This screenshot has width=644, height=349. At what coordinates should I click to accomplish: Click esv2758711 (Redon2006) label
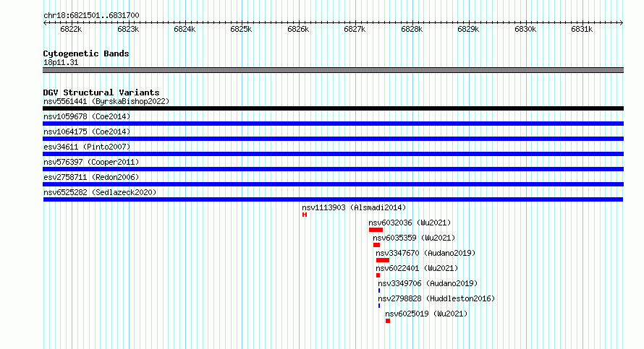pyautogui.click(x=91, y=177)
